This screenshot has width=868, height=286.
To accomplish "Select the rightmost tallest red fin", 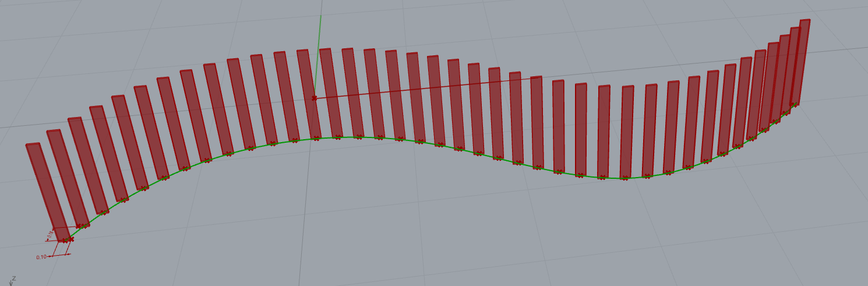I will pos(801,62).
